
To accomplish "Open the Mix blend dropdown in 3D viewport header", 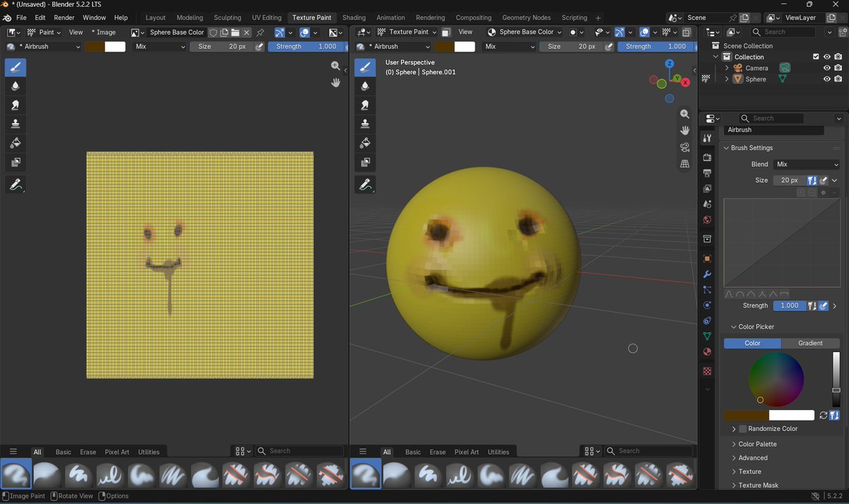I will (509, 46).
